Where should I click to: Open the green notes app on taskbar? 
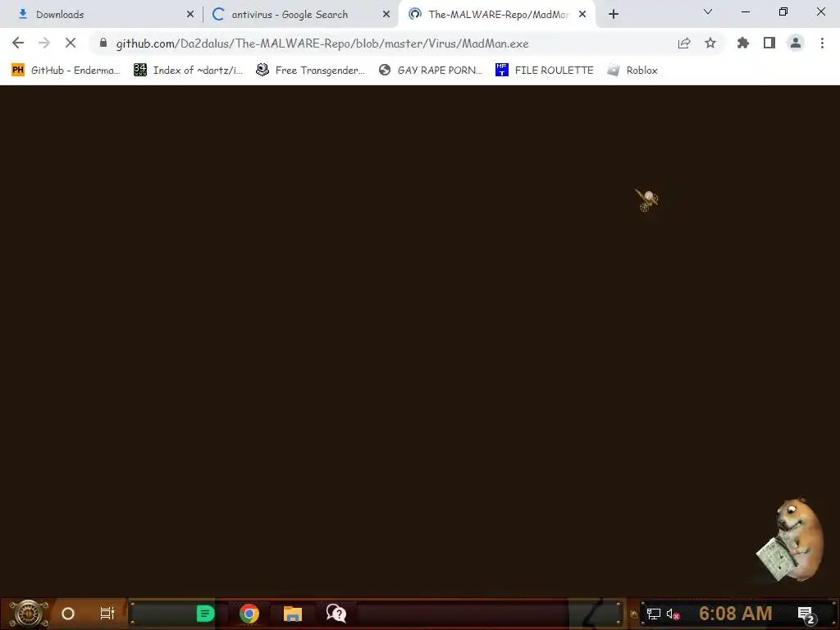point(205,614)
